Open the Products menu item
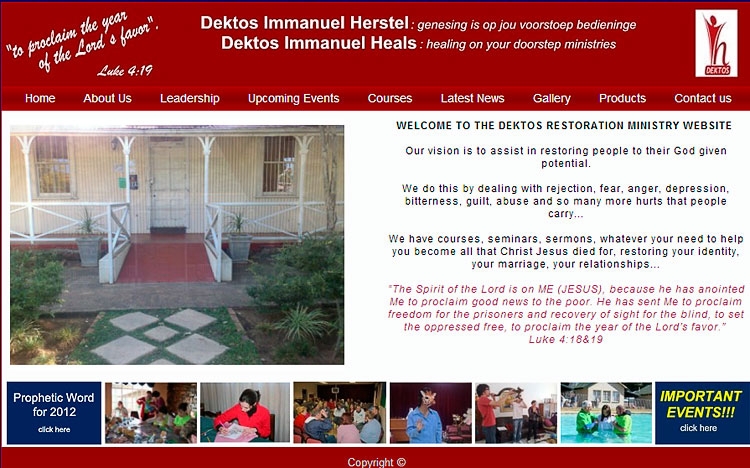Viewport: 750px width, 468px height. [622, 98]
